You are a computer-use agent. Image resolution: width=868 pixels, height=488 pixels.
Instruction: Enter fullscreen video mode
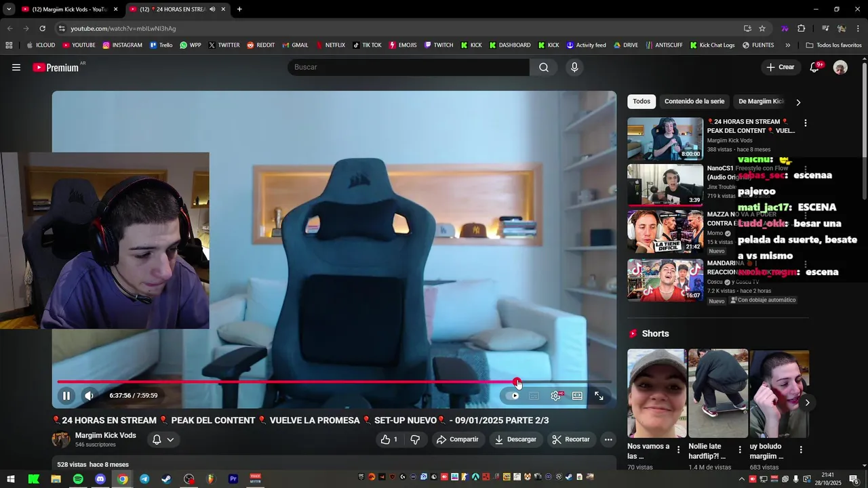(599, 396)
